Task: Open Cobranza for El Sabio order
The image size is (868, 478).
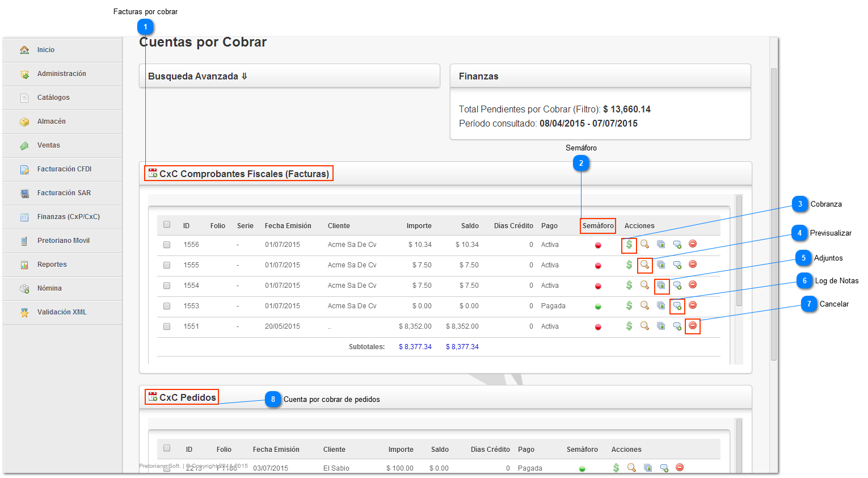Action: [x=616, y=468]
